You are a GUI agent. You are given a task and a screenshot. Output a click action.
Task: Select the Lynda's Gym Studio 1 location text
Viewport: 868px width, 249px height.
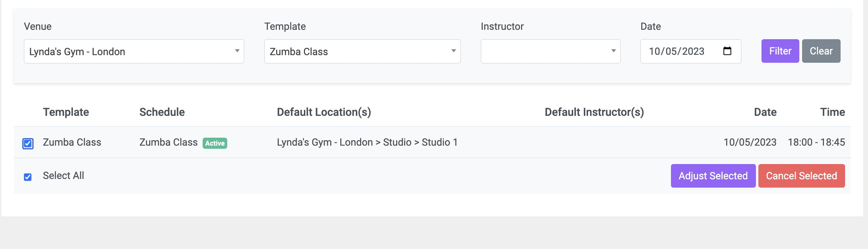[367, 142]
